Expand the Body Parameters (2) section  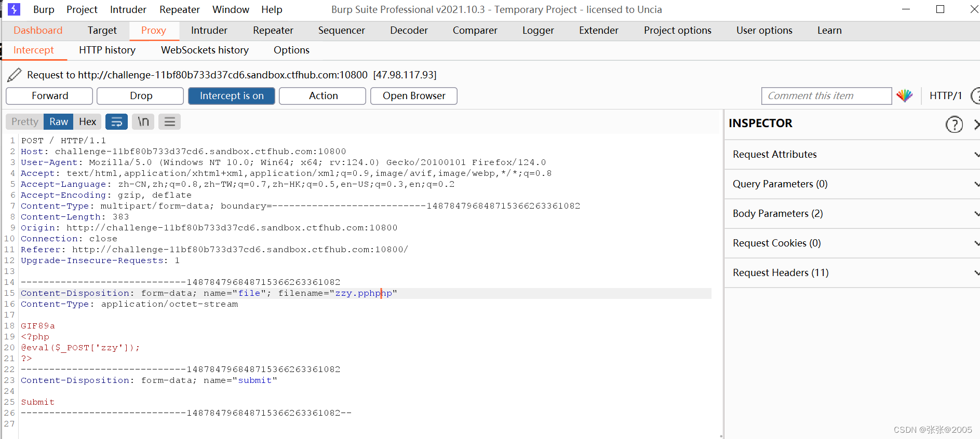[852, 214]
